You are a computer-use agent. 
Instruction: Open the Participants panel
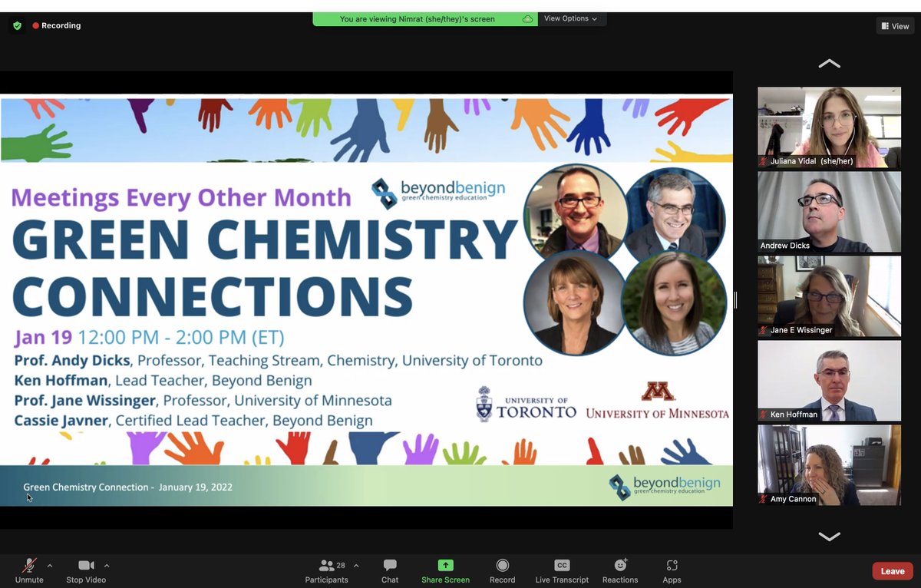coord(326,570)
